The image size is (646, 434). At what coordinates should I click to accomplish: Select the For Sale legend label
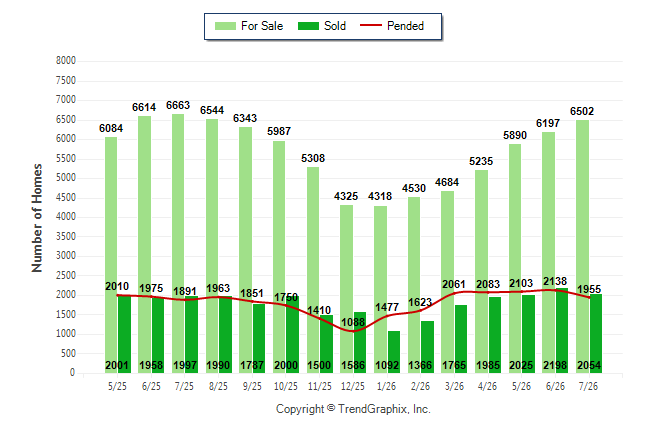(262, 26)
